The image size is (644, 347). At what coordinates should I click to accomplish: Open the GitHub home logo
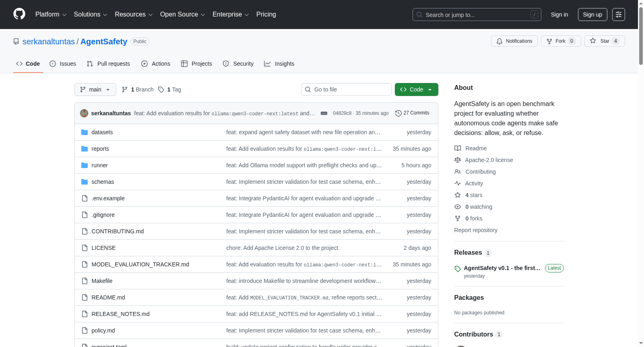(x=19, y=14)
